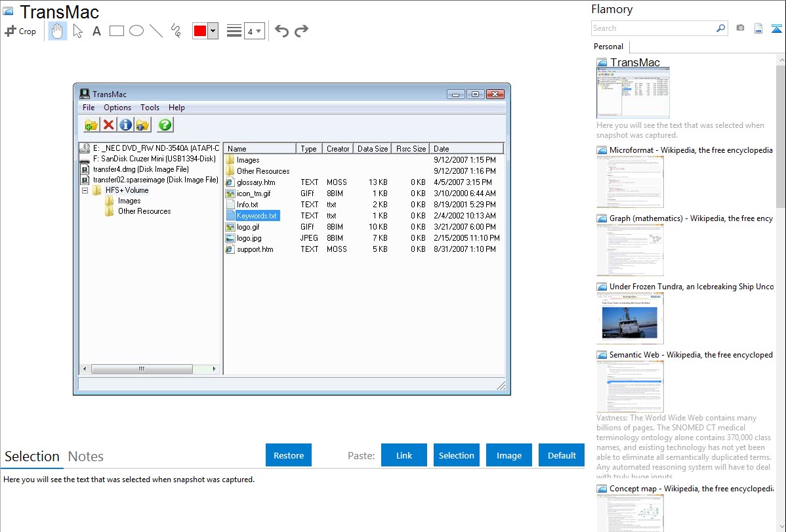This screenshot has width=786, height=532.
Task: Select the icon_tm.gif file
Action: [253, 193]
